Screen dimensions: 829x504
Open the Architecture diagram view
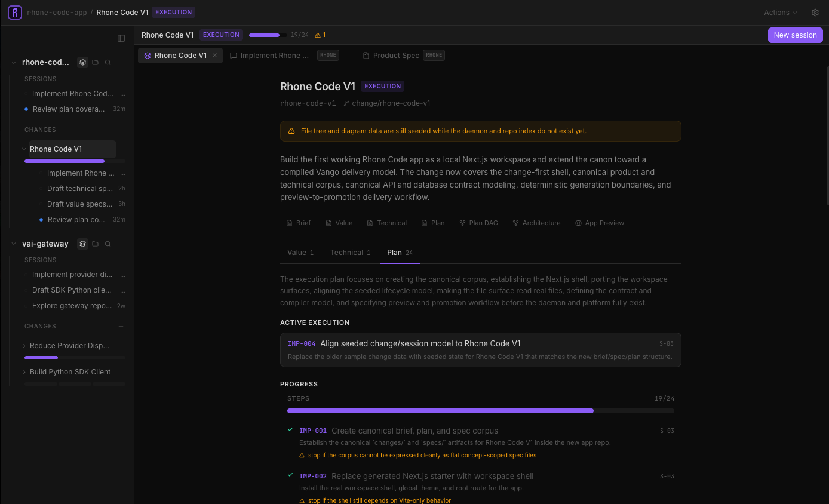tap(536, 223)
